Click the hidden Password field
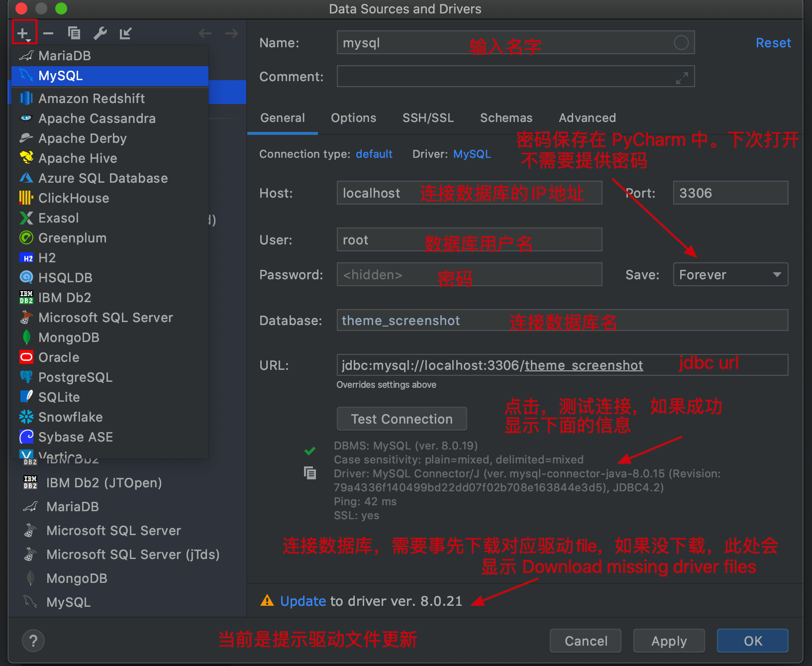Viewport: 812px width, 666px height. 469,275
